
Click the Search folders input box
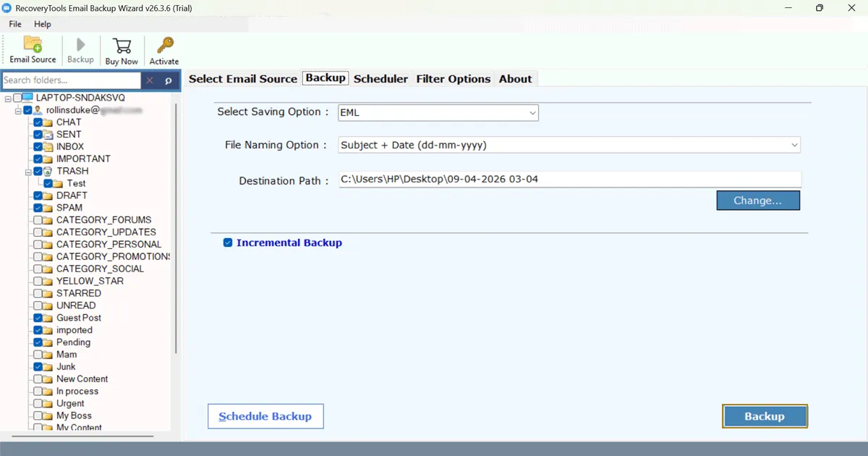[71, 80]
